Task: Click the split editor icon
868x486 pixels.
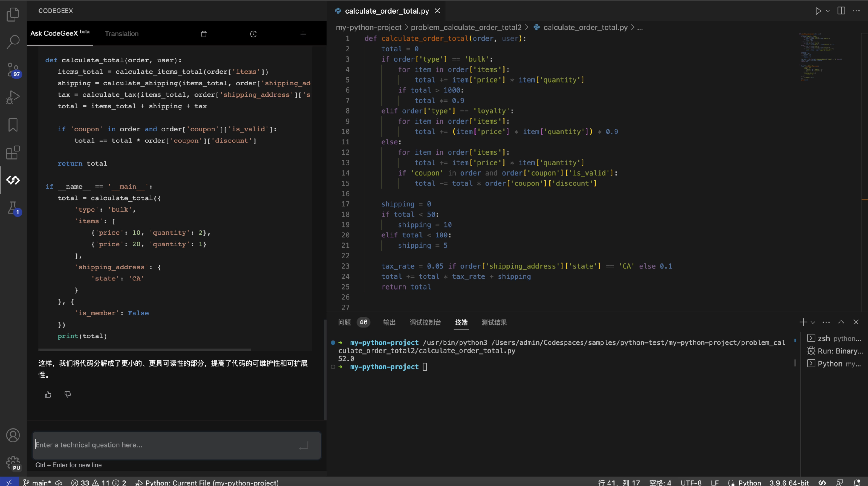Action: click(x=841, y=11)
